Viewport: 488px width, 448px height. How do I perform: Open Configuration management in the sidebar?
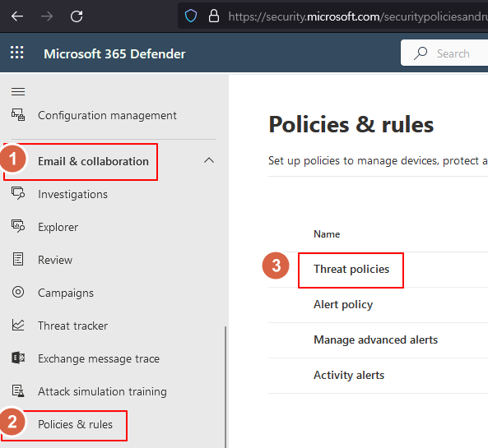[107, 115]
